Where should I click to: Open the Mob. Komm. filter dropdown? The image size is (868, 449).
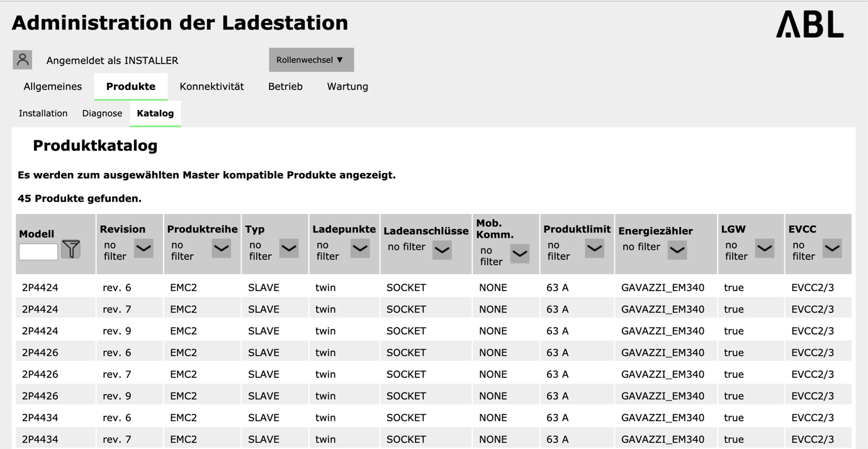click(x=519, y=253)
